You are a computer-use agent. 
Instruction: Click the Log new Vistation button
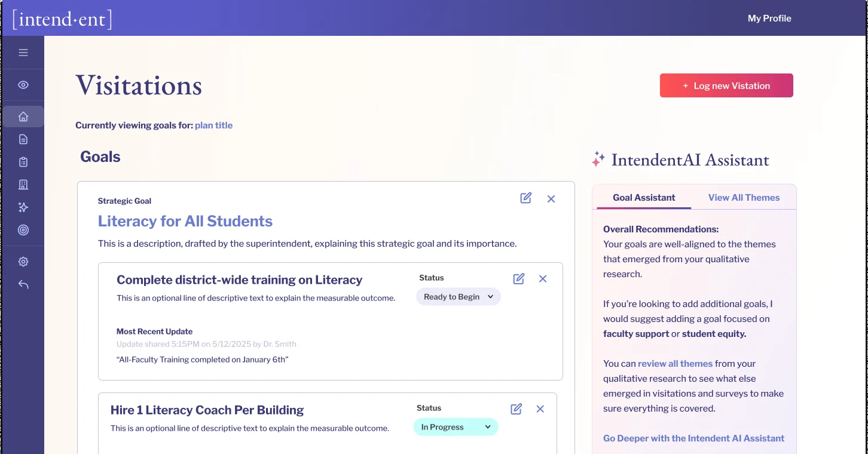point(726,85)
